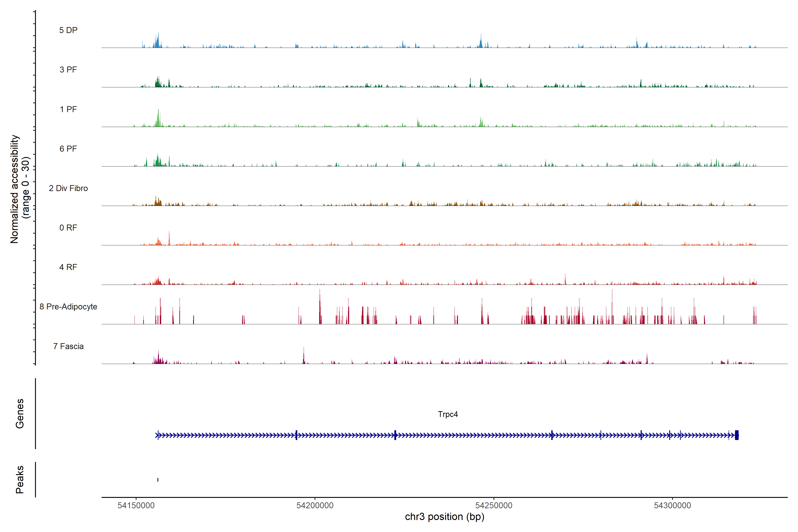This screenshot has width=798, height=532.
Task: Click the 4 RF track label
Action: point(68,267)
